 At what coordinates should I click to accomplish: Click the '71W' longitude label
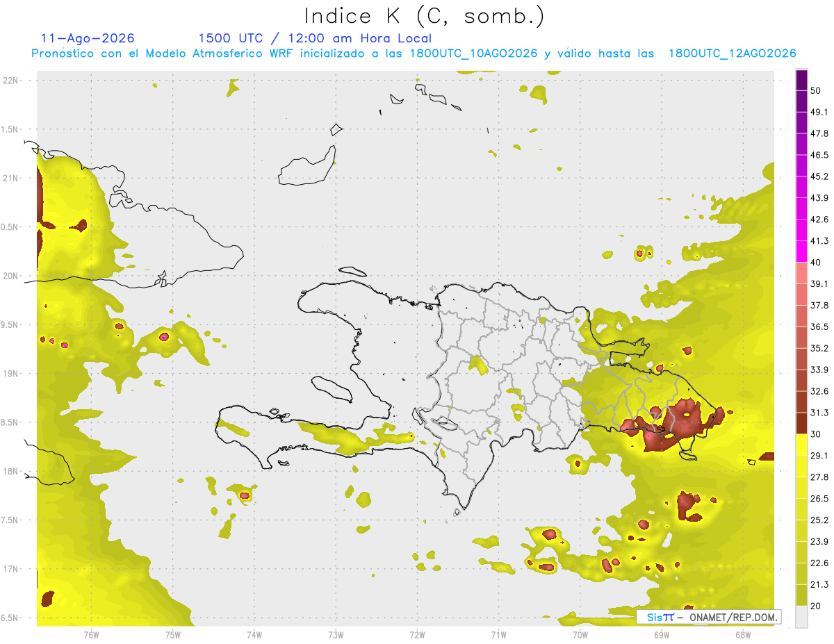498,634
